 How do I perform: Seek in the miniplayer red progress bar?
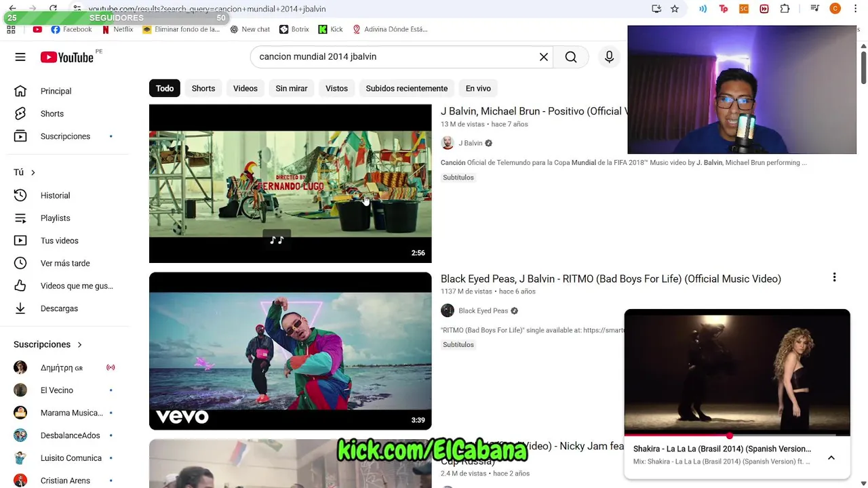click(x=737, y=435)
